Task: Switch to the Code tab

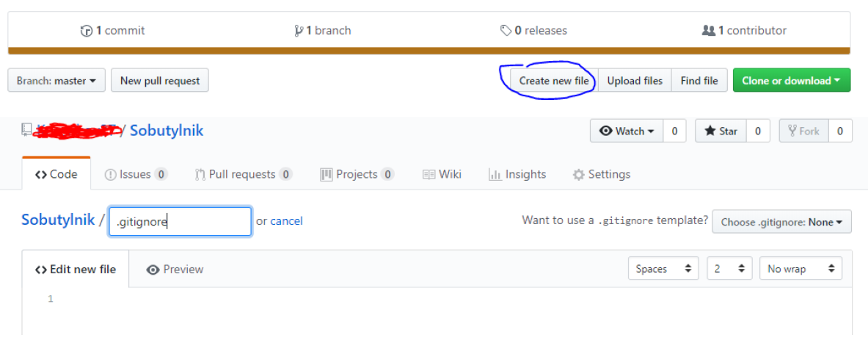Action: tap(56, 174)
